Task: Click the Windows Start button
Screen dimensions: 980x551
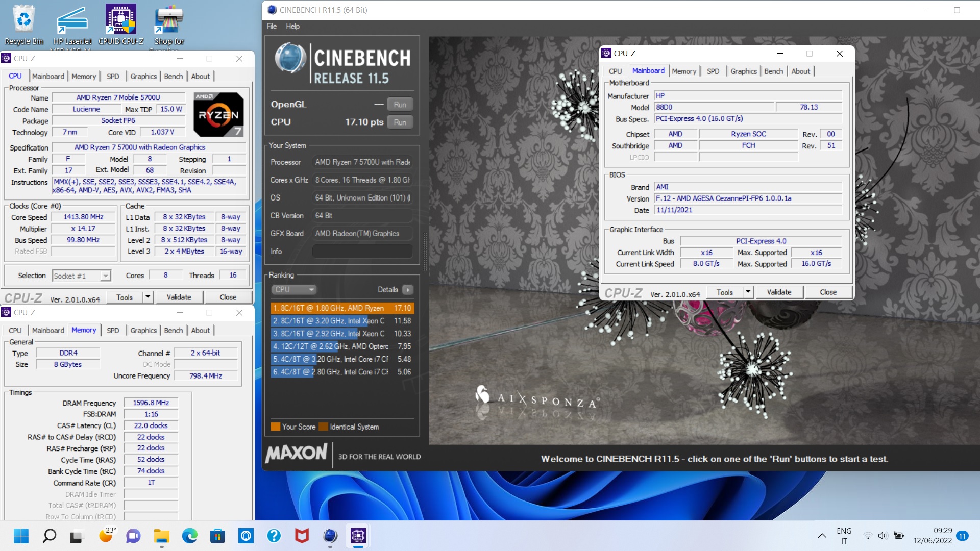Action: (x=21, y=536)
